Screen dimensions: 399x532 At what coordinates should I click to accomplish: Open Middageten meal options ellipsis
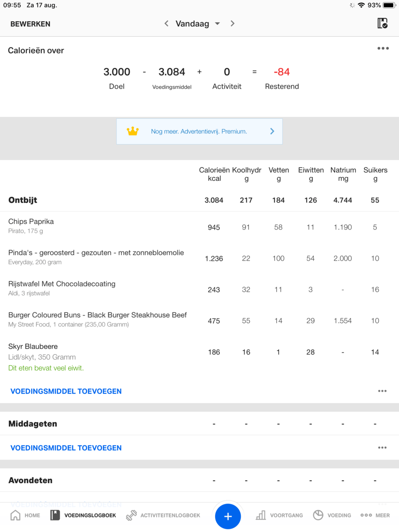pos(382,448)
